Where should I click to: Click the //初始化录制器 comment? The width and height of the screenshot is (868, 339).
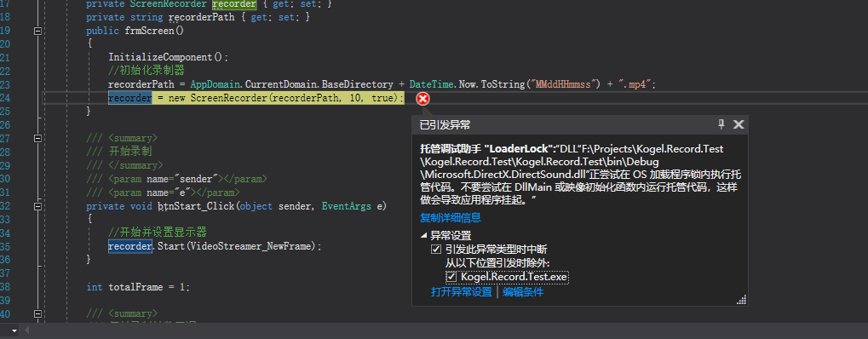point(147,71)
